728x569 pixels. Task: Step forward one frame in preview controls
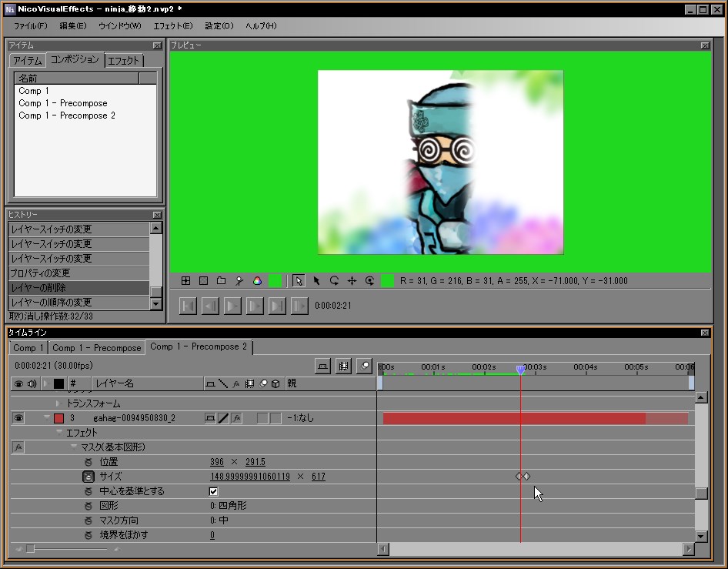coord(255,306)
